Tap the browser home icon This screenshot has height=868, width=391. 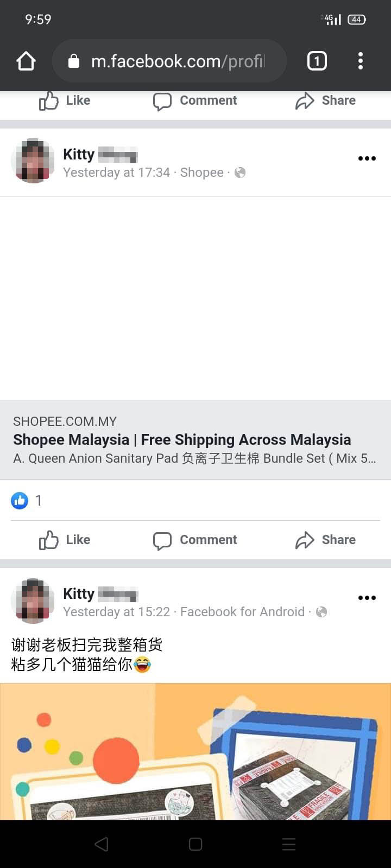coord(26,61)
